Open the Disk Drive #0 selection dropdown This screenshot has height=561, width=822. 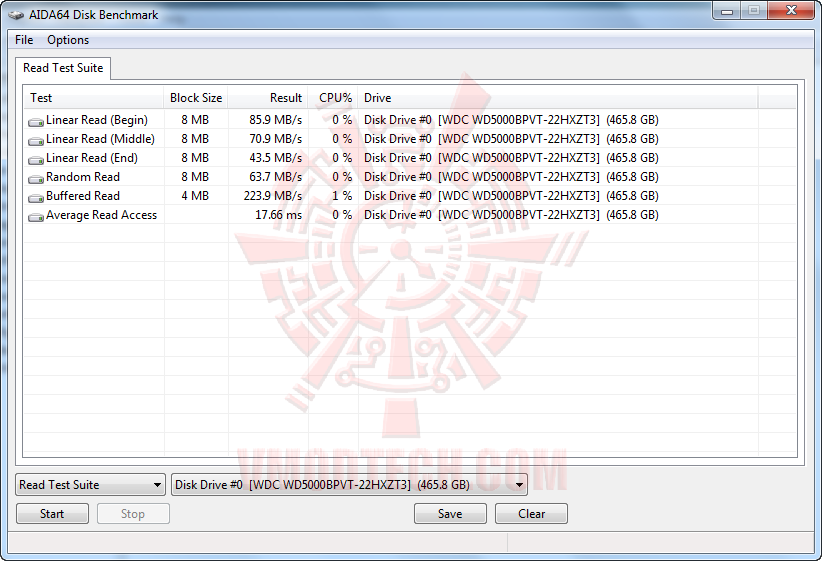pyautogui.click(x=349, y=484)
